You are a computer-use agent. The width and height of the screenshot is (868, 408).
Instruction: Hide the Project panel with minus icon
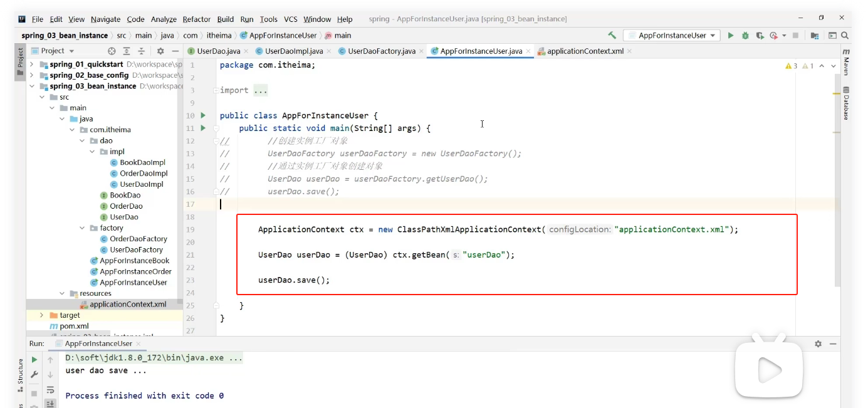click(175, 51)
